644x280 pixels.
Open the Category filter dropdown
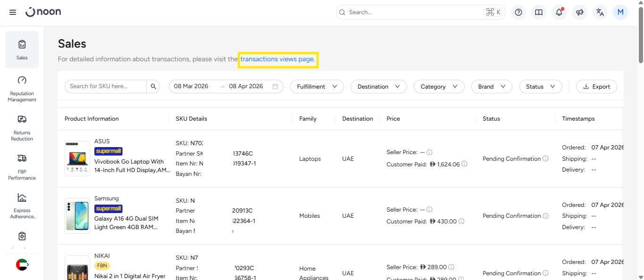tap(439, 87)
